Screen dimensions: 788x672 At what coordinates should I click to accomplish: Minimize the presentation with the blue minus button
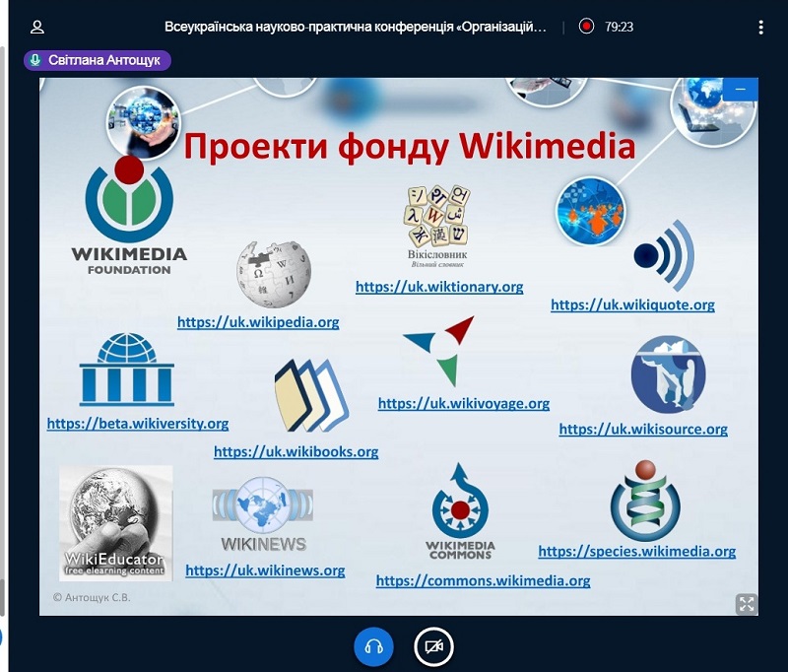[740, 90]
